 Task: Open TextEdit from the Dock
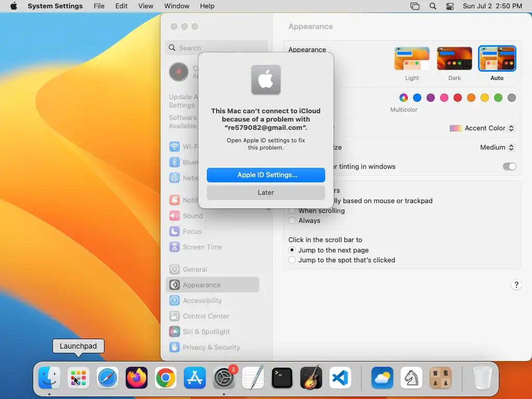253,378
